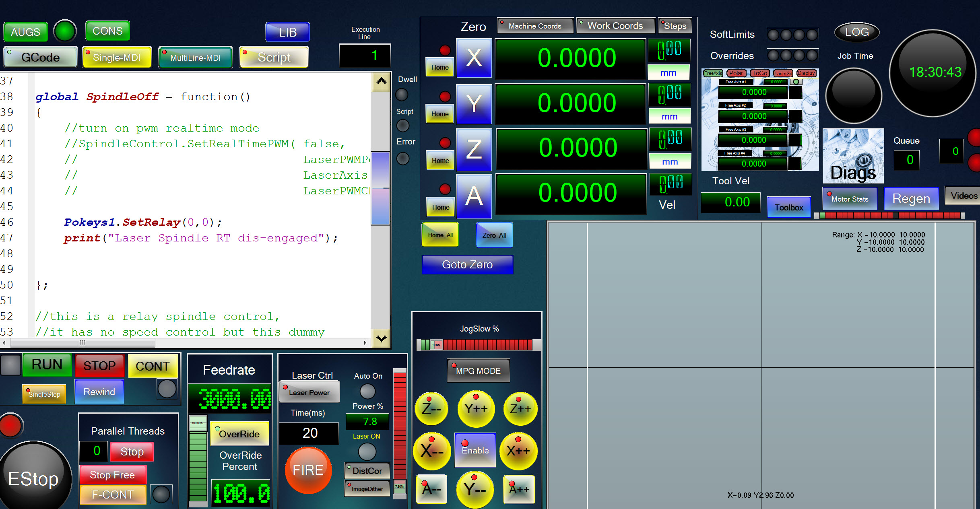Open the LOG oval button
Screen dimensions: 980x509
(856, 32)
